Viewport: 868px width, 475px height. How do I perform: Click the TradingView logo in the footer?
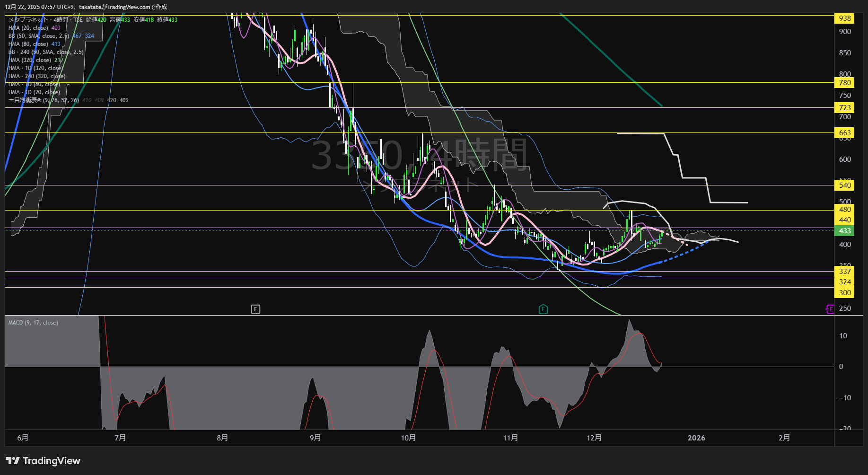click(43, 461)
